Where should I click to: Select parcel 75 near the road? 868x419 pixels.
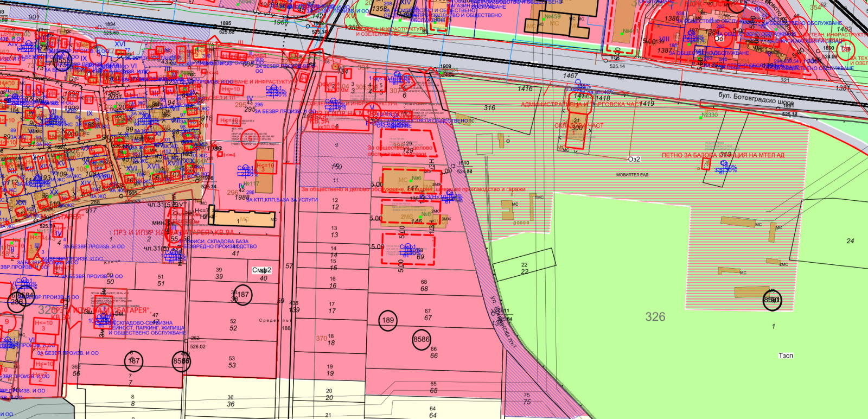click(x=527, y=399)
